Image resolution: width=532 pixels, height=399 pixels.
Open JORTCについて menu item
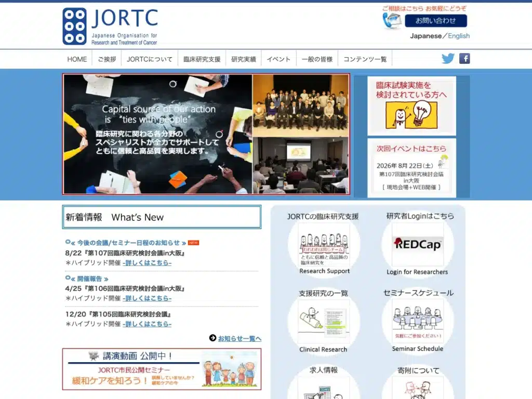click(150, 59)
